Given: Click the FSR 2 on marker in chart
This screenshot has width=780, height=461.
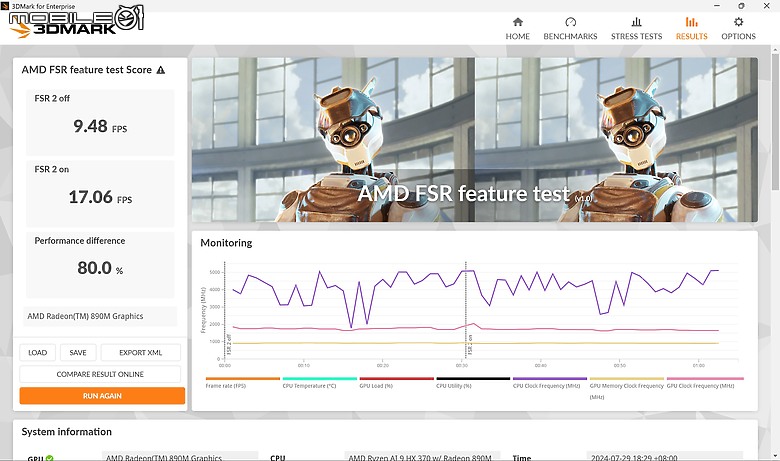Looking at the screenshot, I should [470, 344].
